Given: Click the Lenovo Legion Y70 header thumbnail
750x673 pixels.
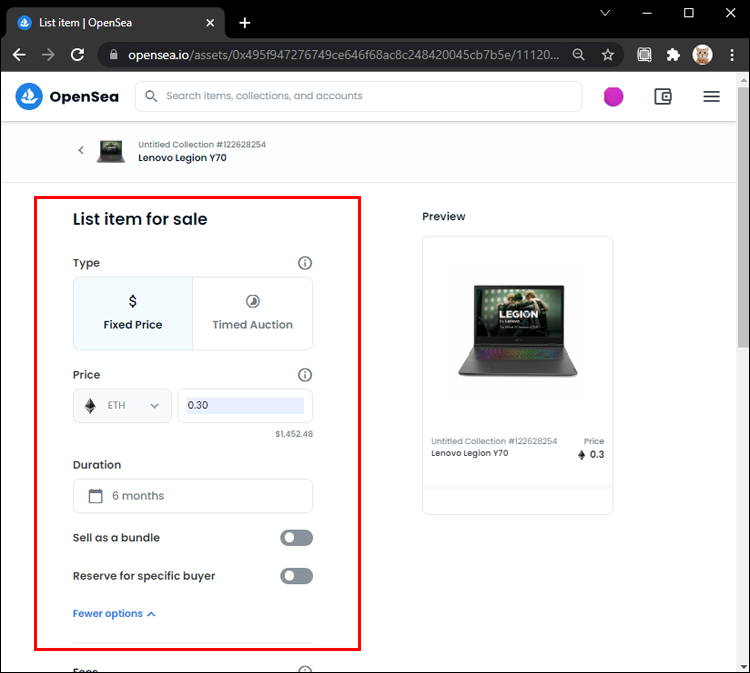Looking at the screenshot, I should (x=111, y=151).
